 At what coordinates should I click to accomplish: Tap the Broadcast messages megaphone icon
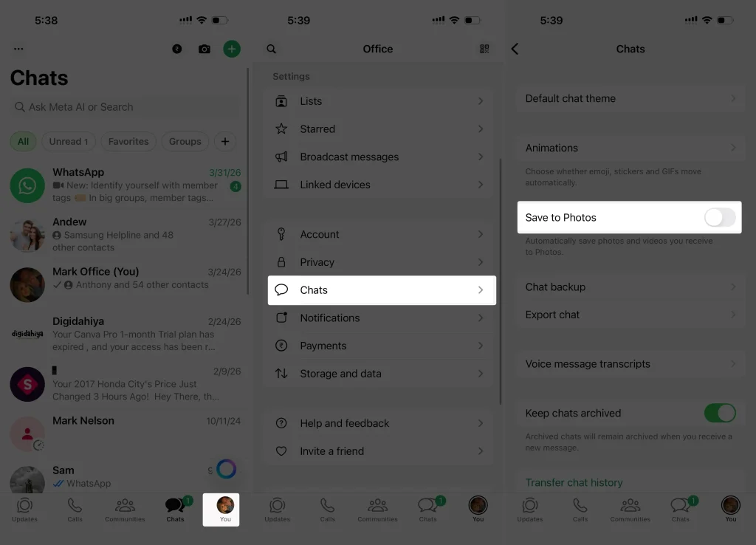tap(281, 157)
